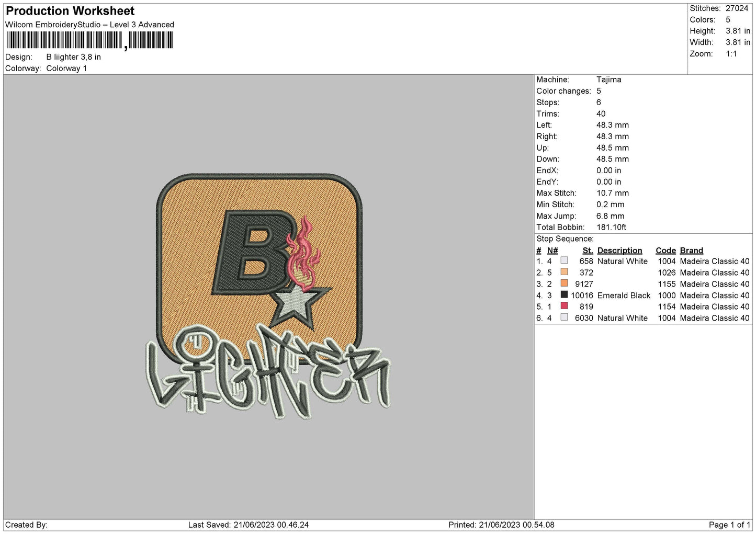Screen dimensions: 756x534
Task: Click the stitch count 372 in row 2
Action: [586, 272]
